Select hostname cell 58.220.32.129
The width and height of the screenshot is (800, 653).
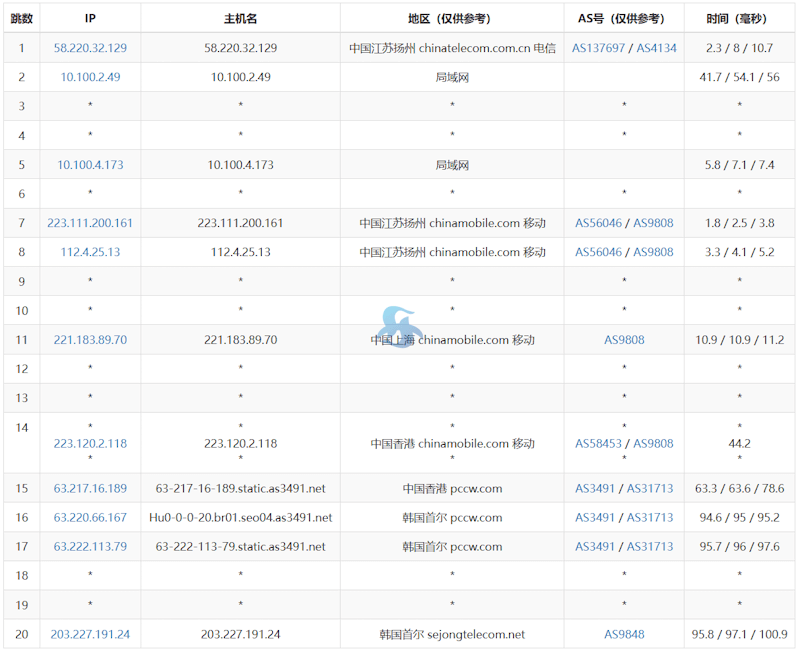(x=240, y=48)
